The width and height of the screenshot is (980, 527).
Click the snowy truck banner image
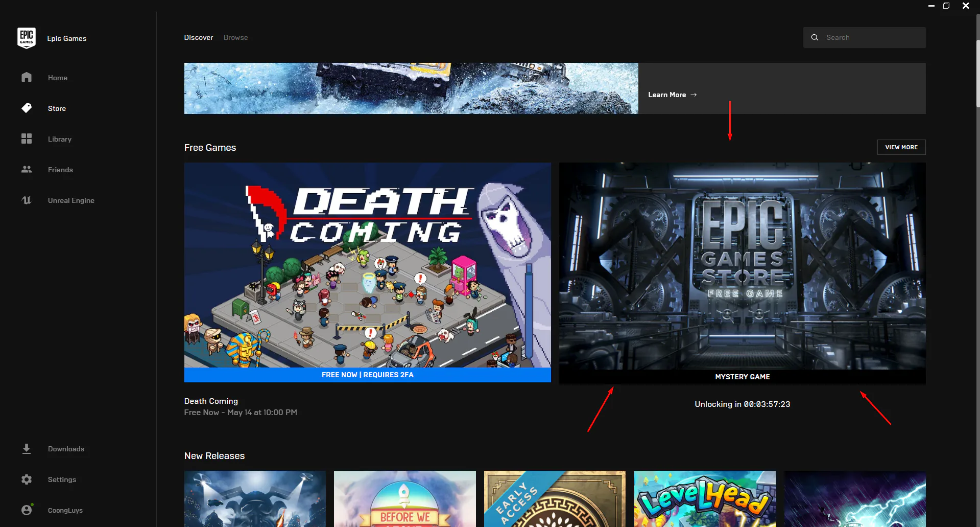(411, 88)
